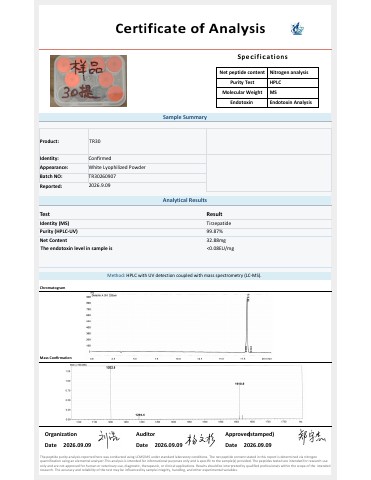371x480 pixels.
Task: Click the 'Organization' label
Action: (x=61, y=434)
